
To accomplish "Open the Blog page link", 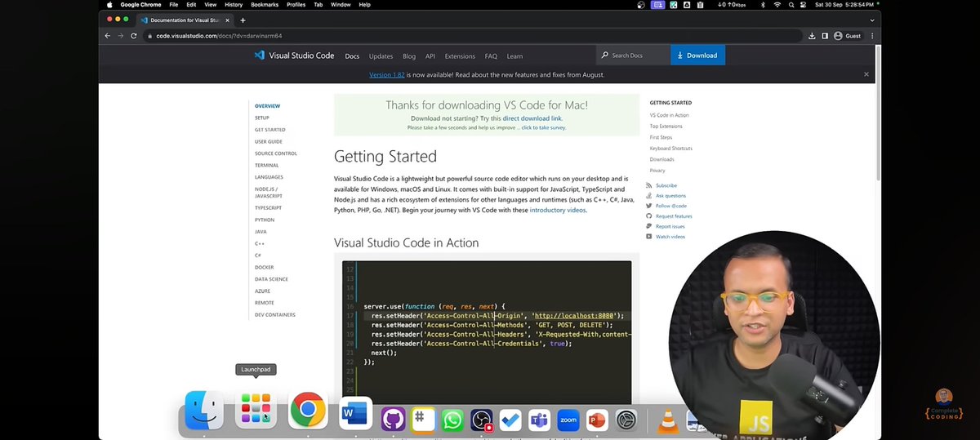I will (x=409, y=56).
